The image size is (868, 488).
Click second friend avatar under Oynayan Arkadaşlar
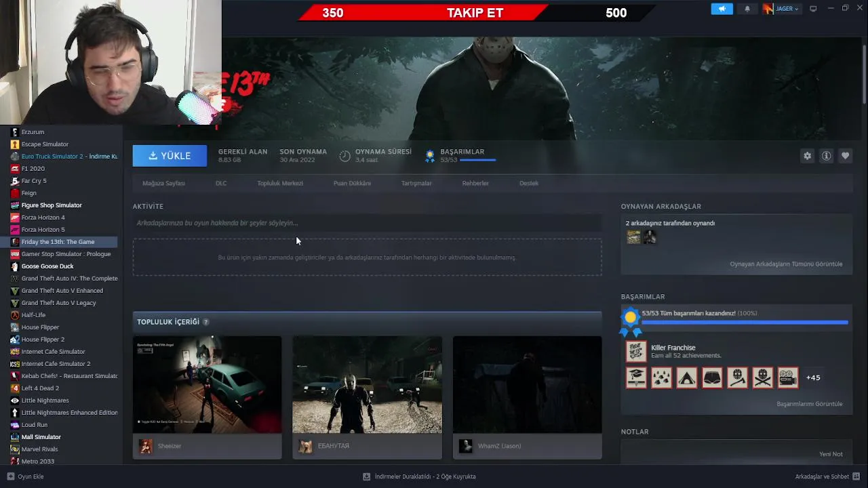(650, 237)
